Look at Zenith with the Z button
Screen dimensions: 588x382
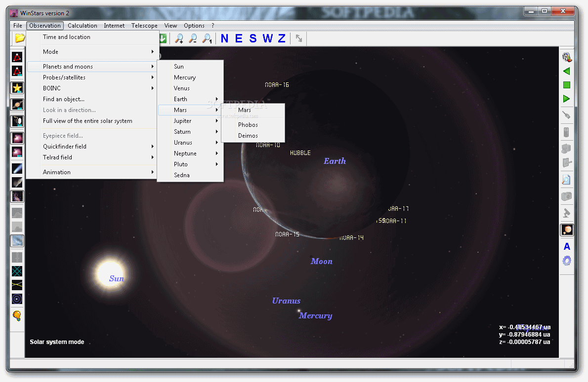click(282, 38)
